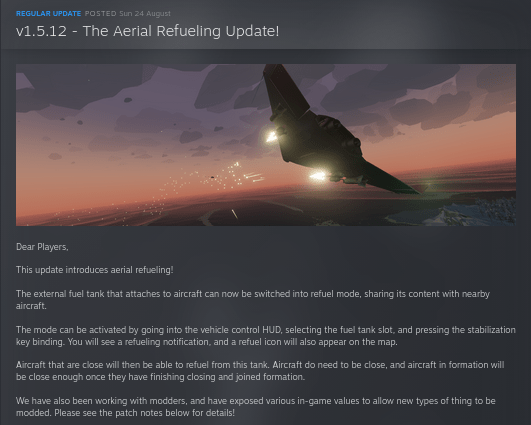
Task: Click the small distant aircraft dot in the banner
Action: pyautogui.click(x=212, y=177)
